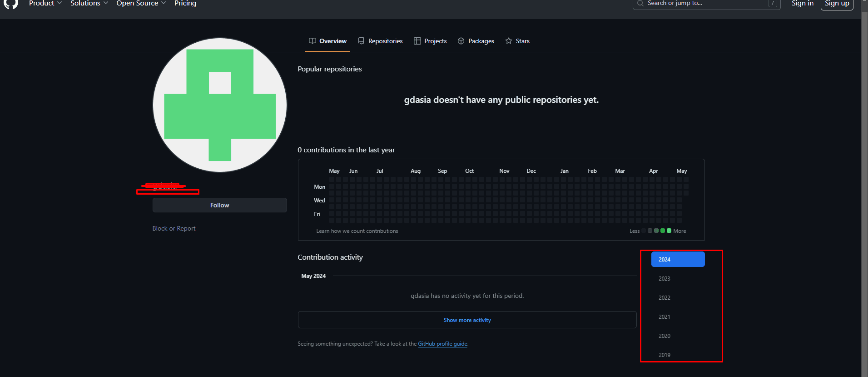Screen dimensions: 868x377
Task: Click the Overview book icon
Action: [x=312, y=41]
